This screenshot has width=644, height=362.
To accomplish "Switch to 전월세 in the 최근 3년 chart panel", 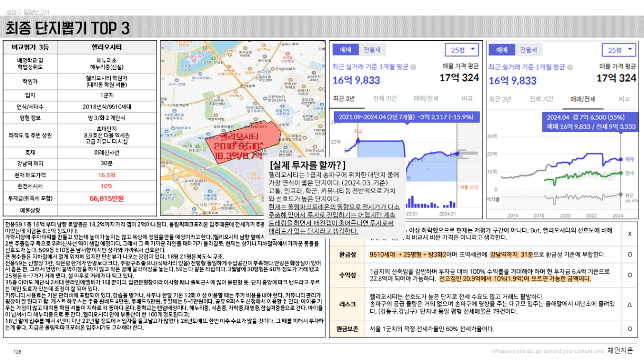I will 372,50.
